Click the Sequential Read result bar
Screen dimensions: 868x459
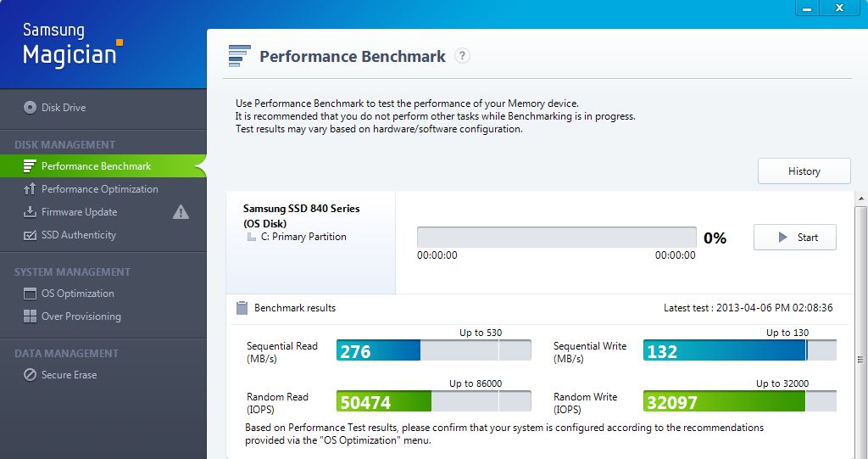433,350
